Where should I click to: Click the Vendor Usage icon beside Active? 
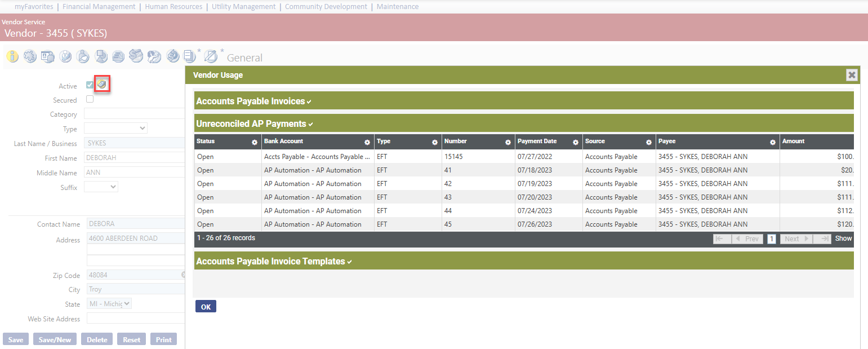pos(101,85)
